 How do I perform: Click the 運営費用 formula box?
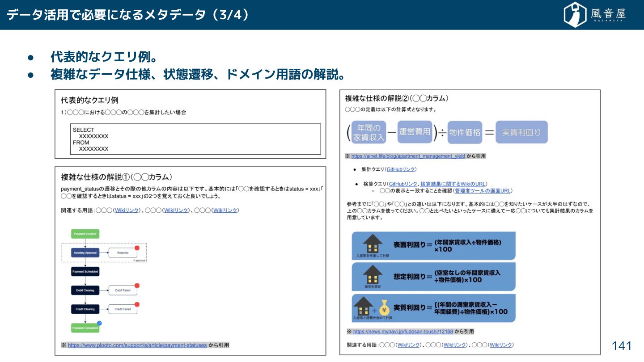click(x=415, y=132)
